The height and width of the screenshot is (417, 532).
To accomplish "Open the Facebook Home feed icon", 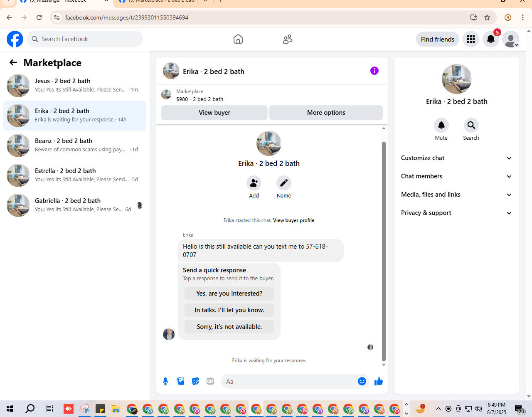I will [x=238, y=39].
